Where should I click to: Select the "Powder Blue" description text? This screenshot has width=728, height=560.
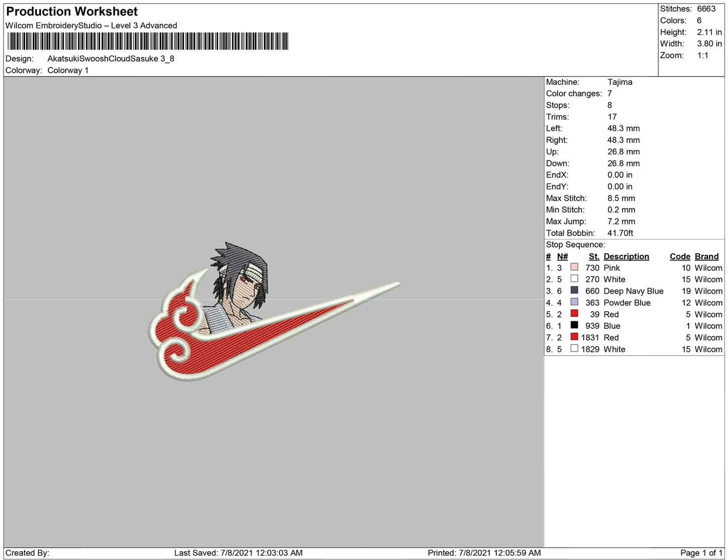tap(627, 303)
